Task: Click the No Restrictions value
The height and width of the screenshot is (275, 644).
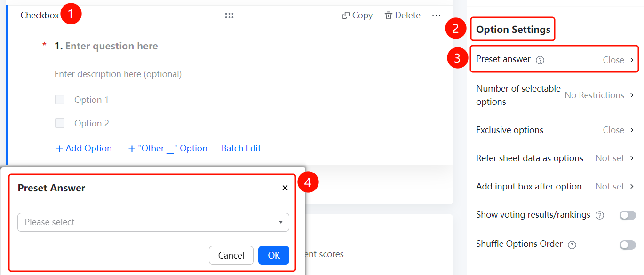Action: point(594,95)
